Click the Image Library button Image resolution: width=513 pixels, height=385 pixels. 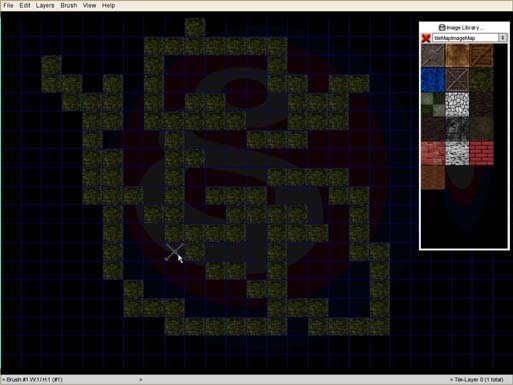point(461,28)
